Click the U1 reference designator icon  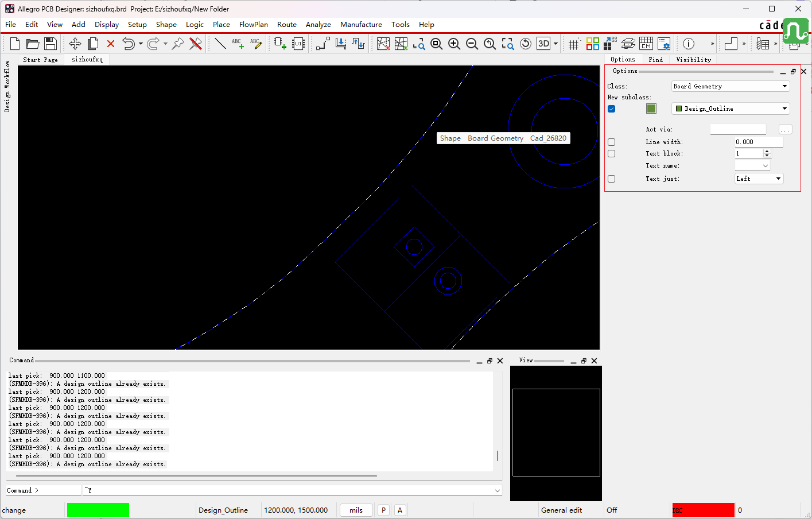(x=298, y=44)
